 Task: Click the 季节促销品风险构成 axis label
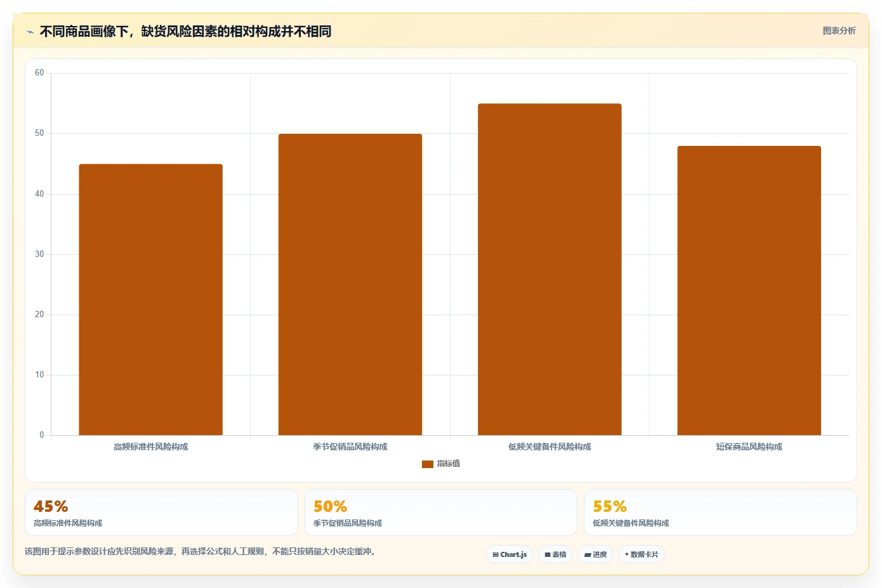click(x=350, y=447)
